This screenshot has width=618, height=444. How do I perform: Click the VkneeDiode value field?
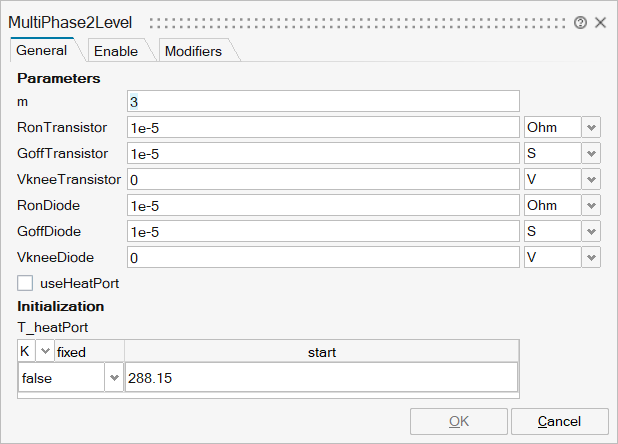click(323, 257)
